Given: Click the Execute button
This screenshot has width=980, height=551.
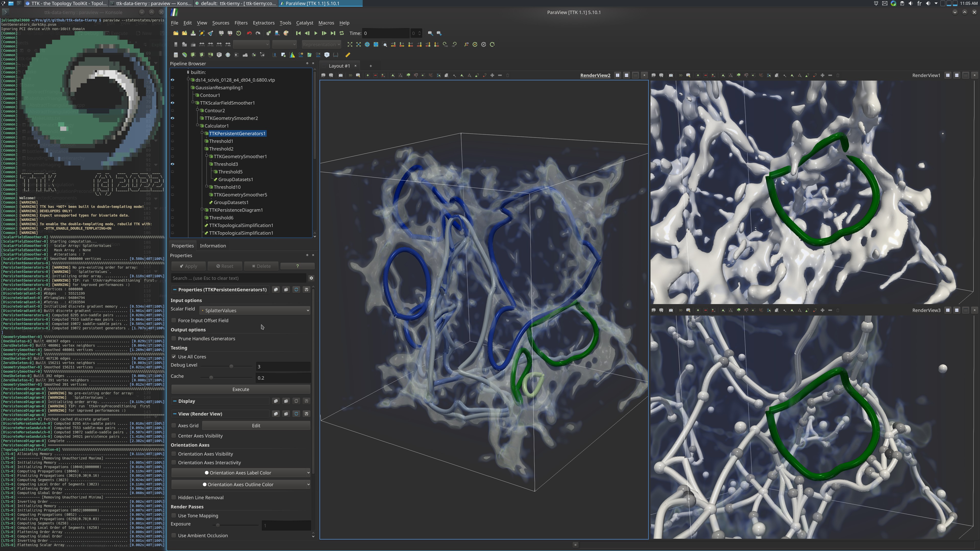Looking at the screenshot, I should (240, 389).
